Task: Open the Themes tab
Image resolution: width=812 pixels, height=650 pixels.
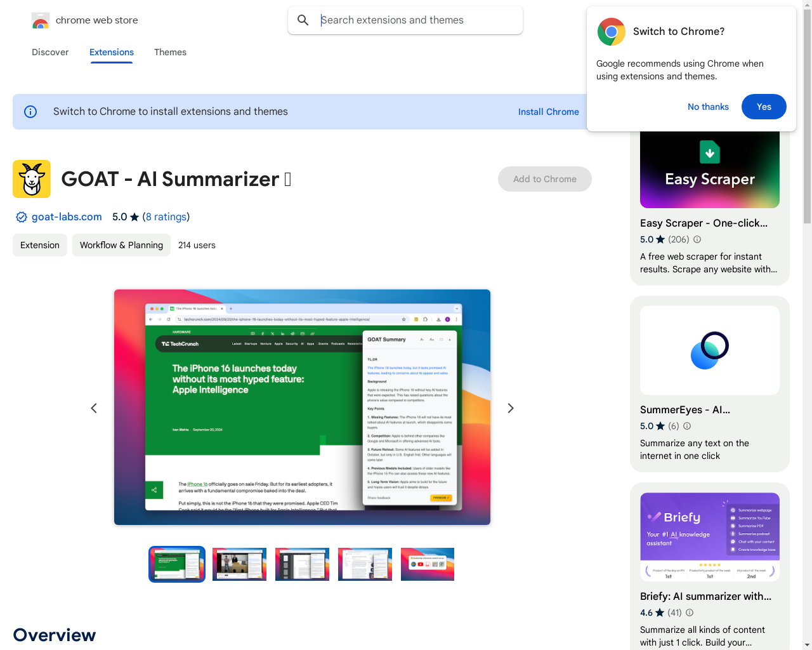Action: (x=170, y=52)
